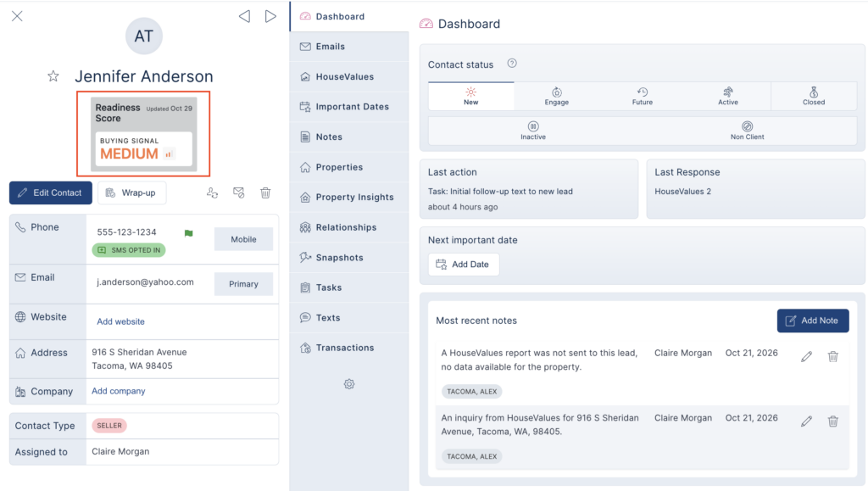
Task: Click the email opt-out envelope icon
Action: 238,192
